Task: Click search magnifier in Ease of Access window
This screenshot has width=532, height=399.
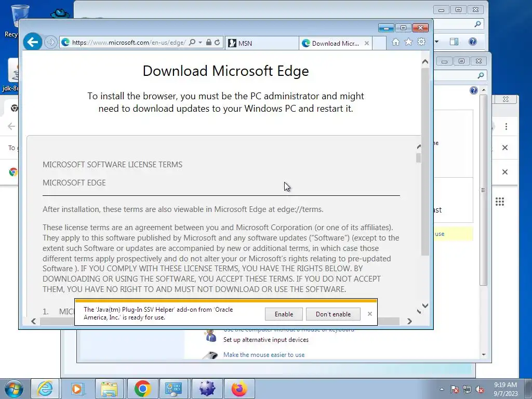Action: coord(481,75)
